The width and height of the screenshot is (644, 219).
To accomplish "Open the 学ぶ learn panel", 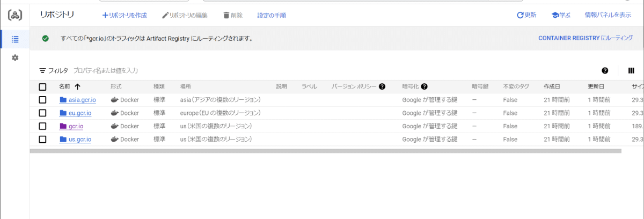I will pos(561,15).
